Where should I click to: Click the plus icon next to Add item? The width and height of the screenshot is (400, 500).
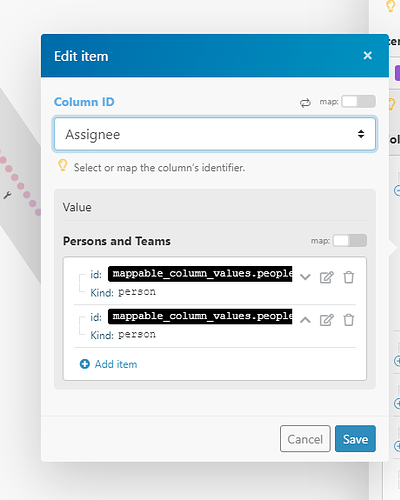point(85,364)
